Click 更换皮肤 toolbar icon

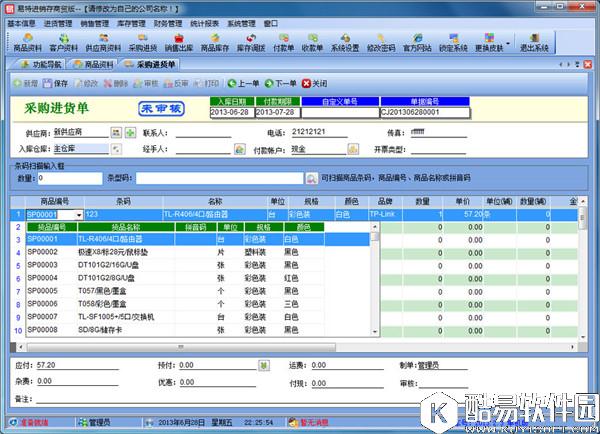[489, 42]
